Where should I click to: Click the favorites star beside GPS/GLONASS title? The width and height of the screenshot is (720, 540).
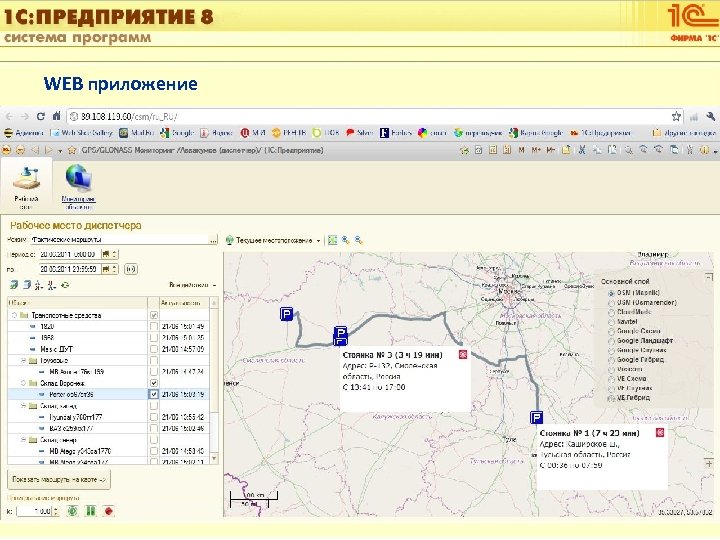click(72, 150)
